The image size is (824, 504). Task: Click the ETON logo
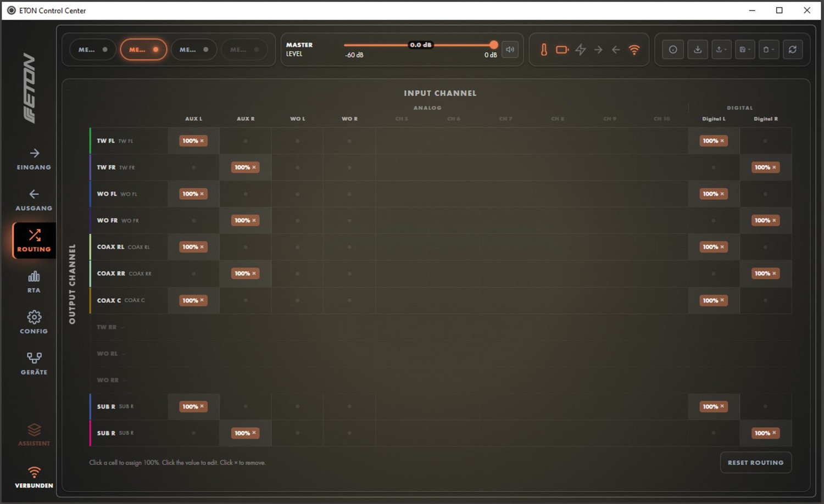pos(30,88)
